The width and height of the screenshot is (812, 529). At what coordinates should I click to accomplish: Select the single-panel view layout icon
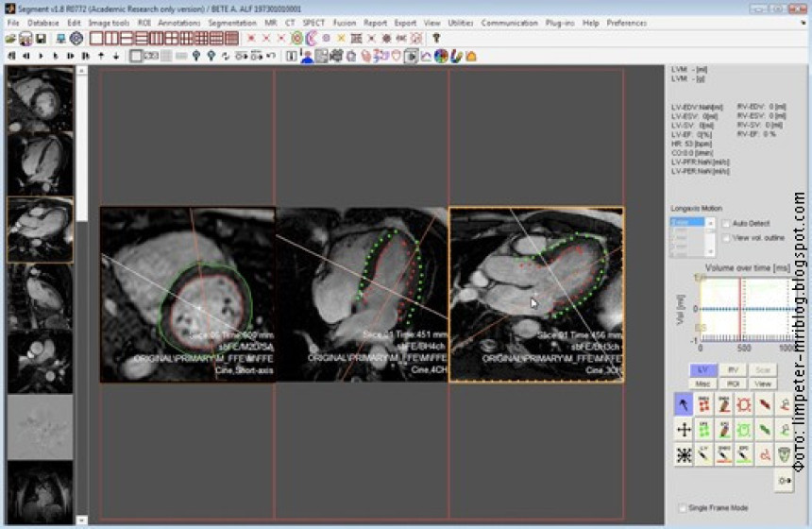96,39
